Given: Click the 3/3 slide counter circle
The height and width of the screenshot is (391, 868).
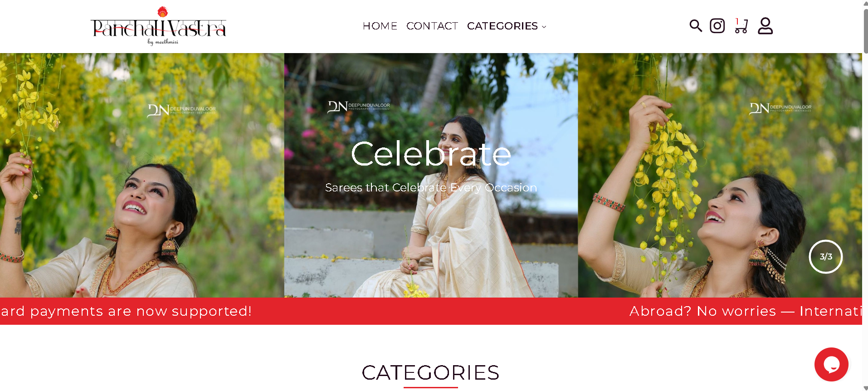Looking at the screenshot, I should [825, 257].
